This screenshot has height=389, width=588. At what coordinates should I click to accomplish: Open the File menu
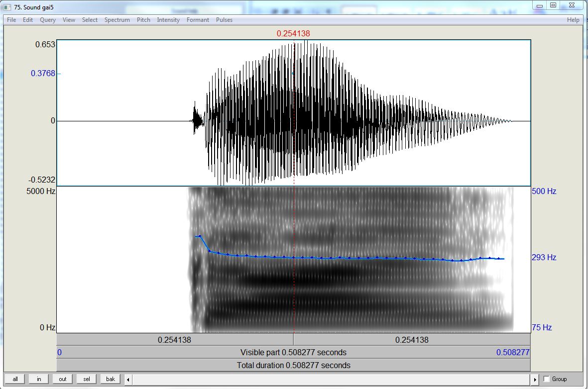pyautogui.click(x=11, y=20)
